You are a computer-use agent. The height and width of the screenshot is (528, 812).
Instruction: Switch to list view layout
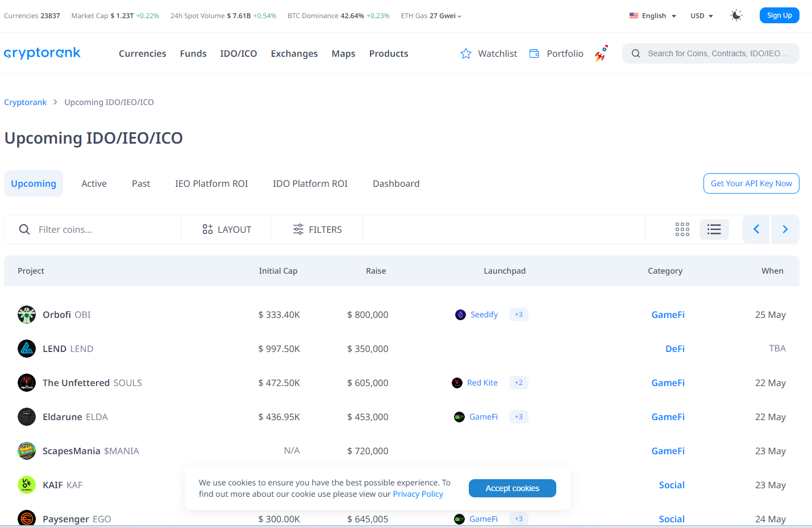[714, 229]
